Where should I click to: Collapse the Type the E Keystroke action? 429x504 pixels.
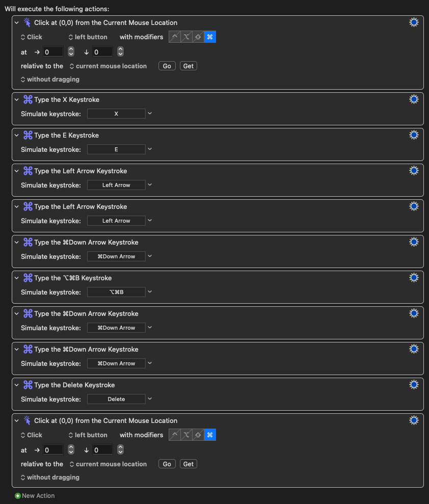point(17,136)
